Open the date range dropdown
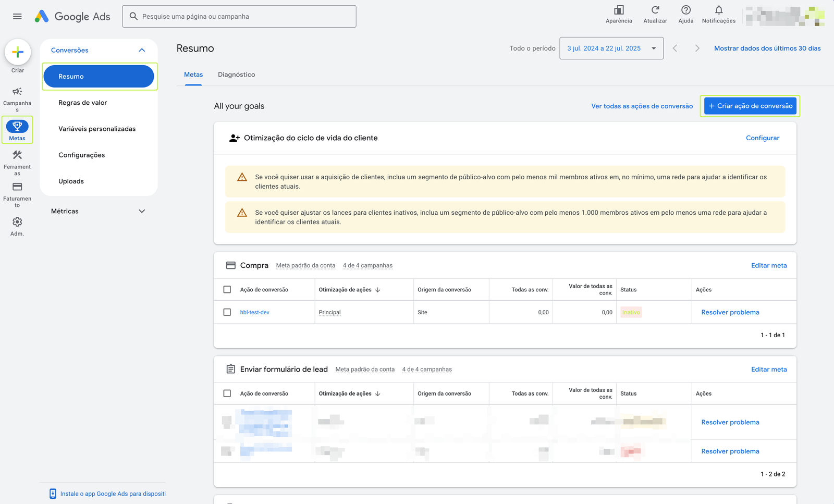834x504 pixels. coord(611,48)
